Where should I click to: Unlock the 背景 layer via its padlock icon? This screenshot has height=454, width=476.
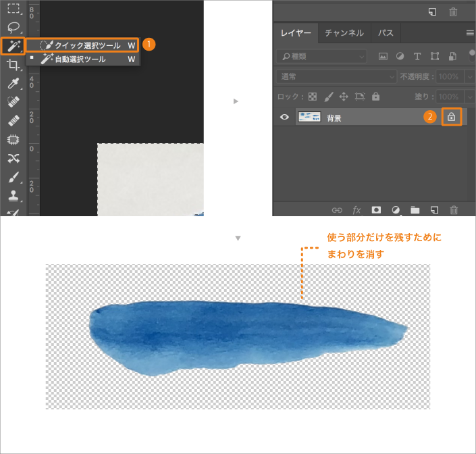click(x=452, y=117)
